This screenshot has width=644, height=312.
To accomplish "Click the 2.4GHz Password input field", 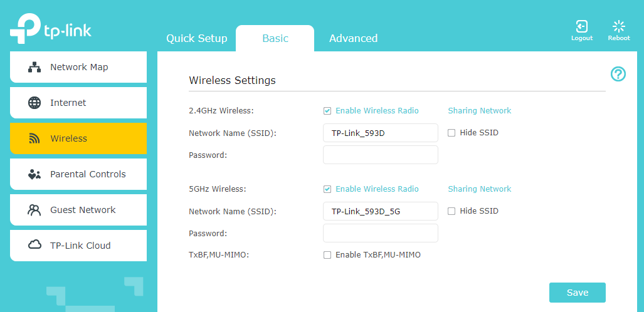I will 380,155.
